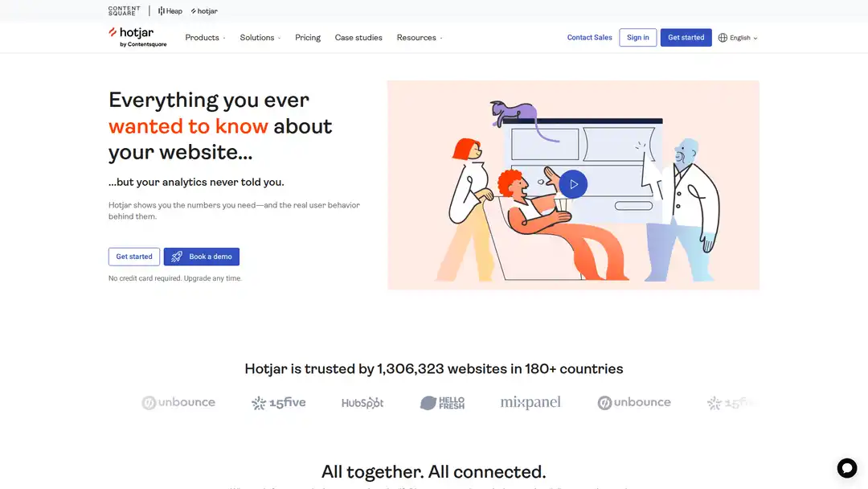Viewport: 868px width, 489px height.
Task: Click the Hotjar flame logo
Action: (113, 34)
